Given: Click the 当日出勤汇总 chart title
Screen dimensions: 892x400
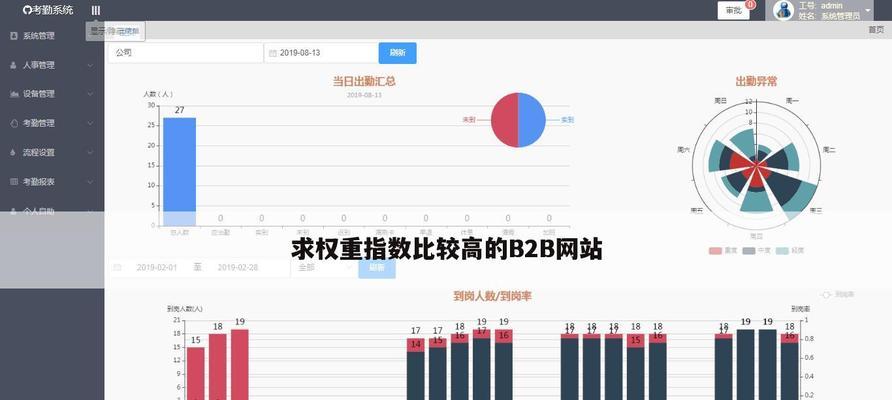Looking at the screenshot, I should point(364,81).
